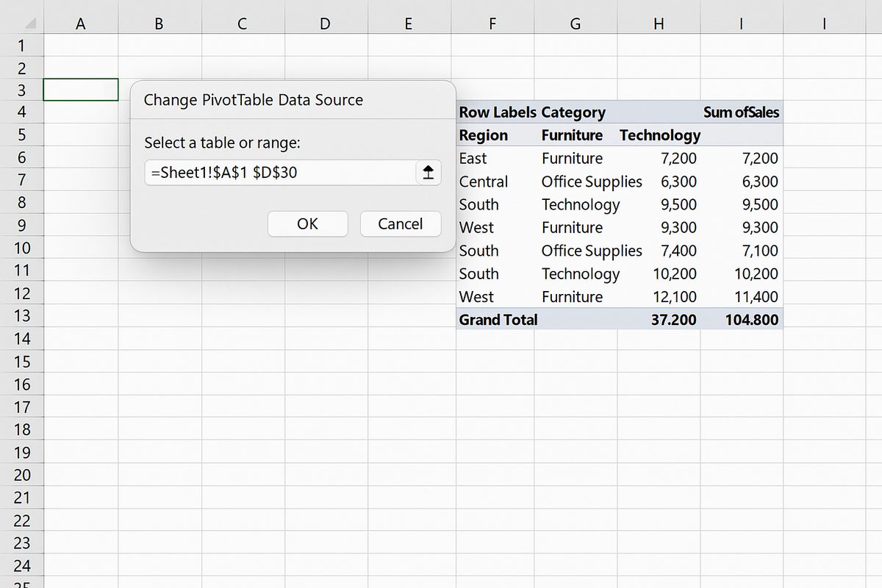The height and width of the screenshot is (588, 882).
Task: Click the 10,200 value in column H
Action: pyautogui.click(x=675, y=273)
